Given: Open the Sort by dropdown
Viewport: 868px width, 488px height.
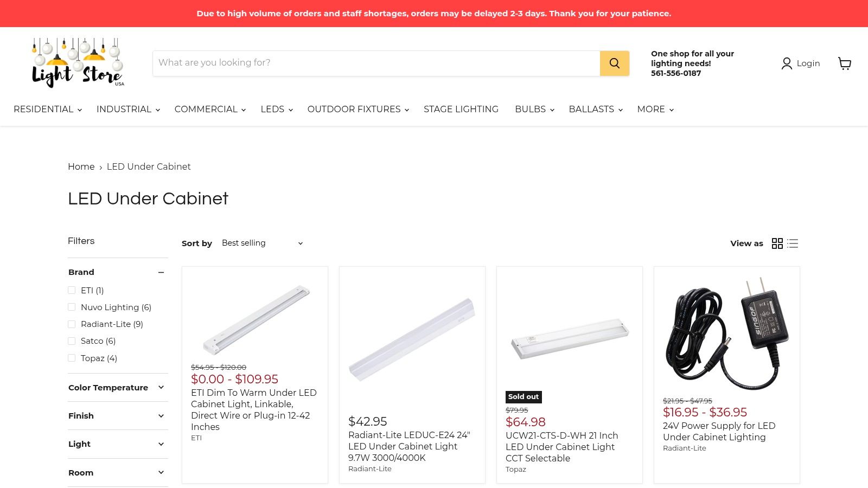Looking at the screenshot, I should 262,243.
